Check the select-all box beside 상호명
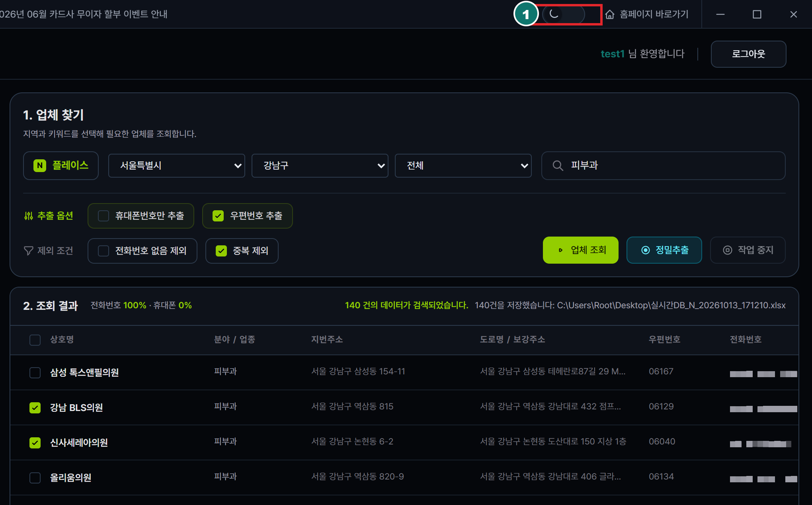The image size is (812, 505). click(x=35, y=340)
